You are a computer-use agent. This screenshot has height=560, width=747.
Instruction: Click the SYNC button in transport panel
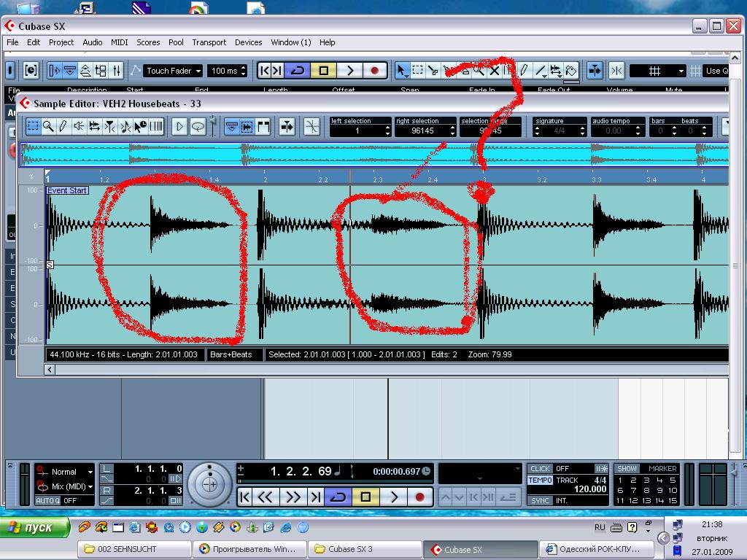click(540, 500)
